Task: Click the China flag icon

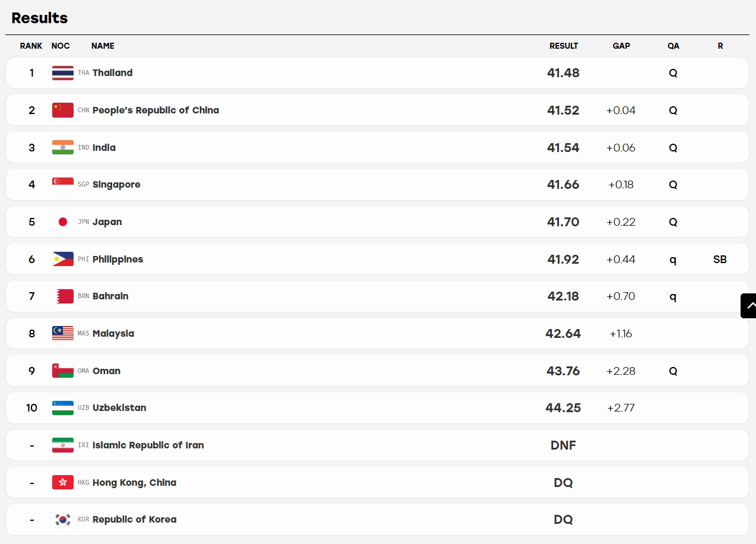Action: click(63, 110)
